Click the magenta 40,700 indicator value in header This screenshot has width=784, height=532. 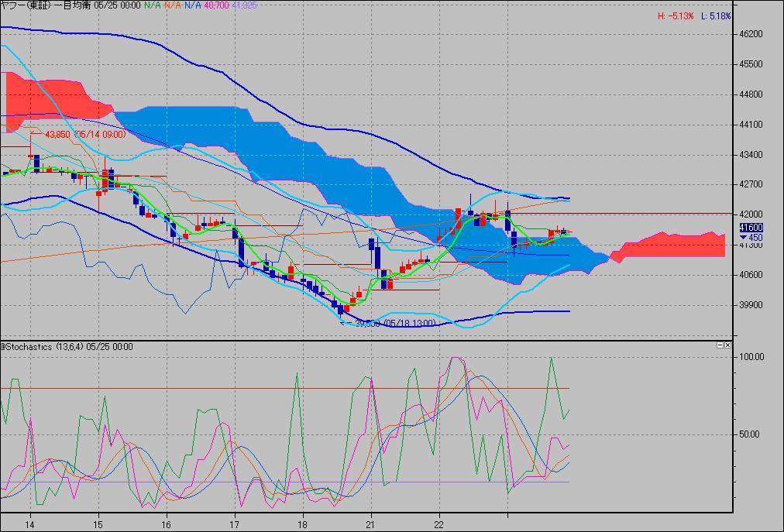(x=216, y=5)
